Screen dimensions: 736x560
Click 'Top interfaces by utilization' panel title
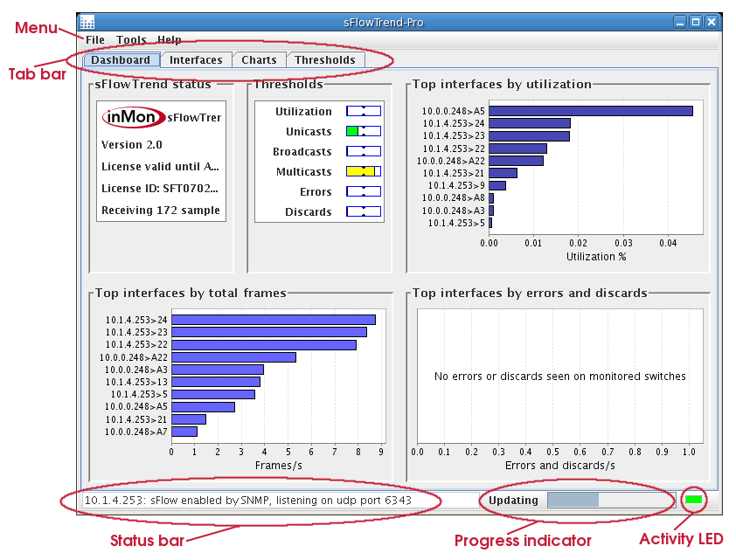502,84
